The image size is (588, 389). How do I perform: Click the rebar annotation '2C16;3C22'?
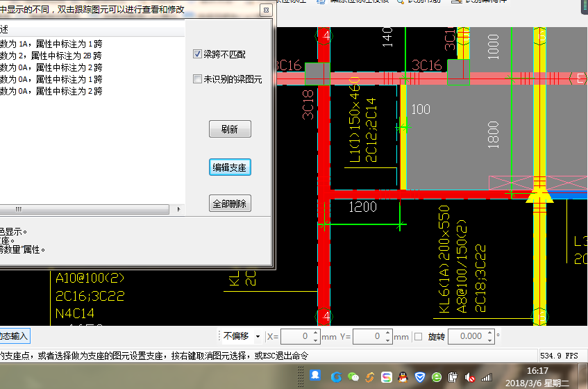(x=90, y=296)
